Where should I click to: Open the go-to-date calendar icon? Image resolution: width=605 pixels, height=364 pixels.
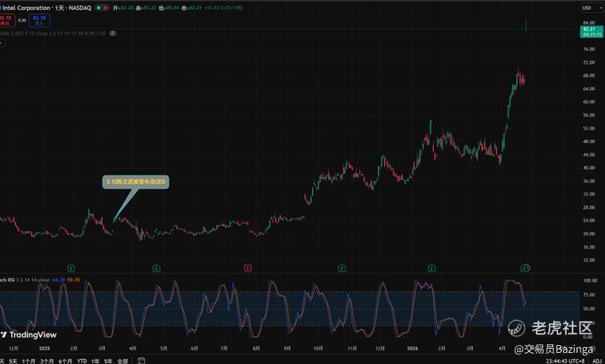click(141, 361)
